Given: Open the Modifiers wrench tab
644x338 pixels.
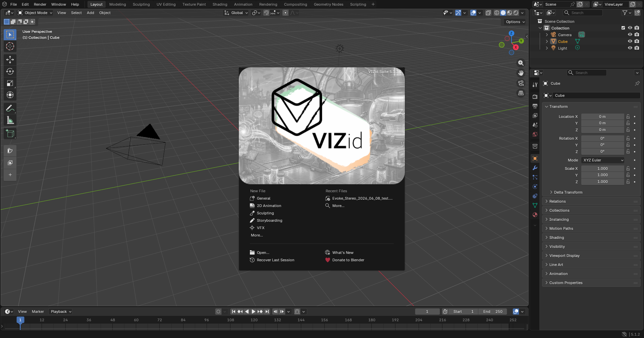Looking at the screenshot, I should click(x=535, y=168).
